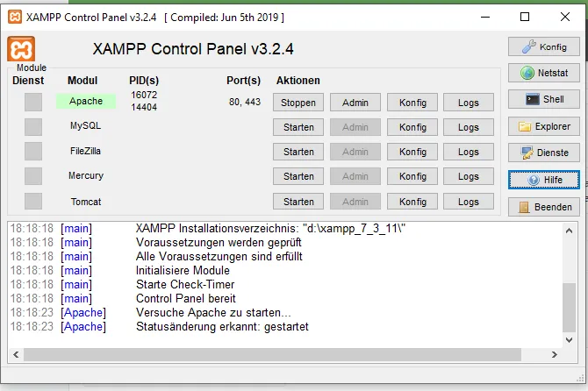
Task: Click the Port(s) column header
Action: pos(243,80)
